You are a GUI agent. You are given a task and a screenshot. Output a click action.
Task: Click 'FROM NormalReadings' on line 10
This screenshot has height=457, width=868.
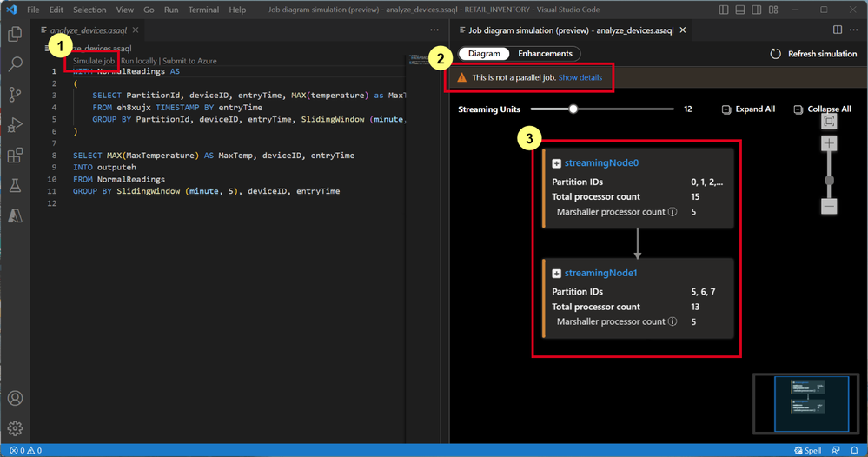point(119,179)
